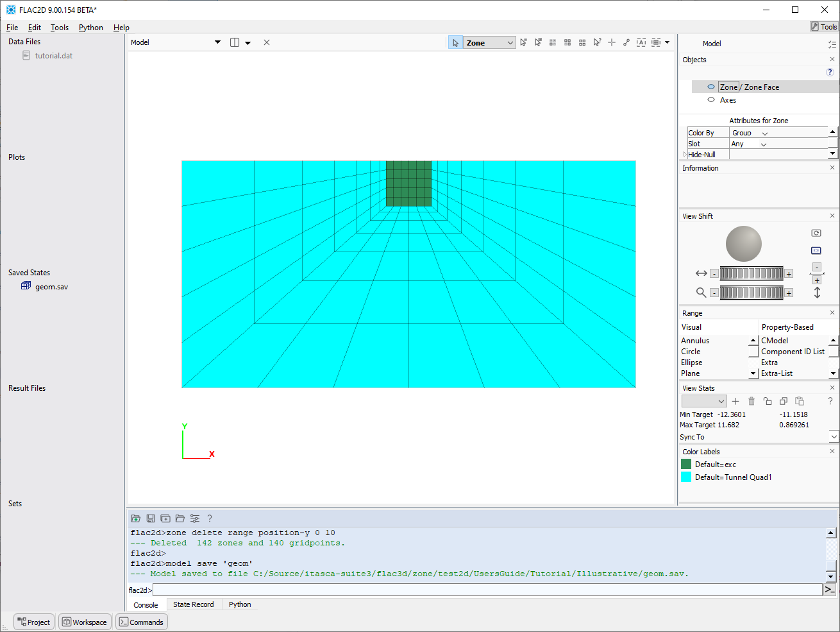Switch to the State Record tab
The height and width of the screenshot is (632, 840).
[193, 604]
